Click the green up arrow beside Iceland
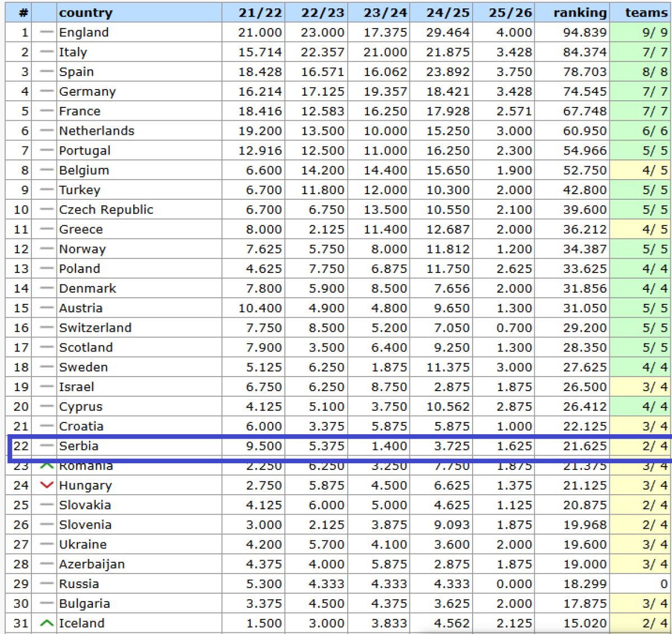672x634 pixels. click(47, 623)
